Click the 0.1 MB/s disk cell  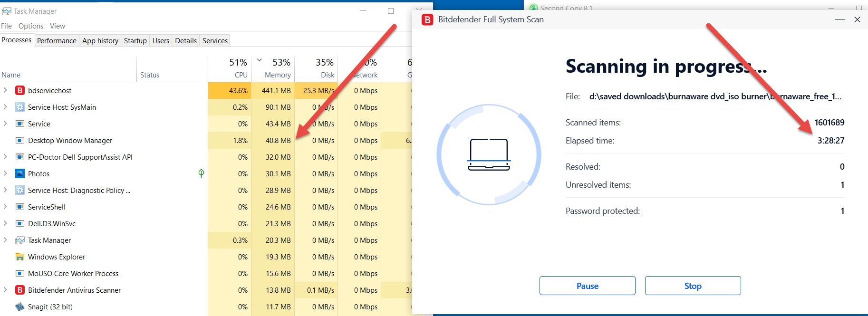tap(316, 290)
